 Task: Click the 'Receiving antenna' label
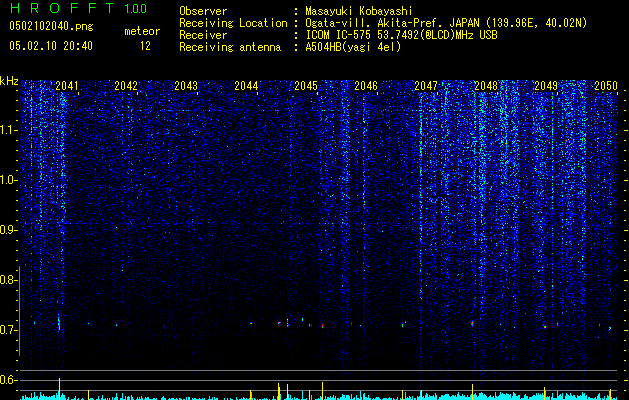click(230, 47)
